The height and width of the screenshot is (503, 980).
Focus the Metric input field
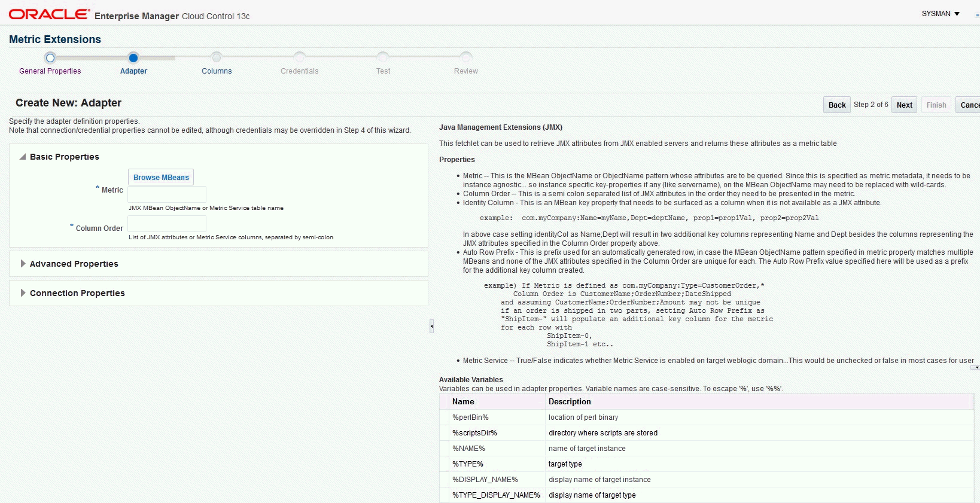pyautogui.click(x=167, y=194)
